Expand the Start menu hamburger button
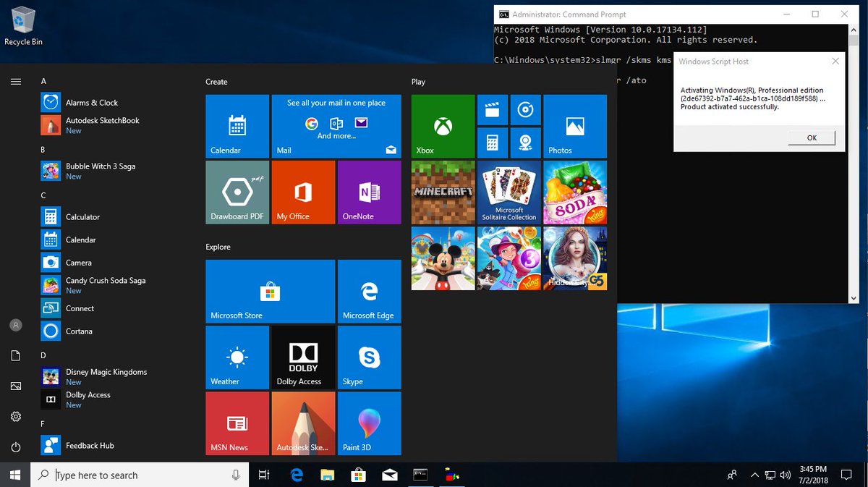868x487 pixels. 16,82
